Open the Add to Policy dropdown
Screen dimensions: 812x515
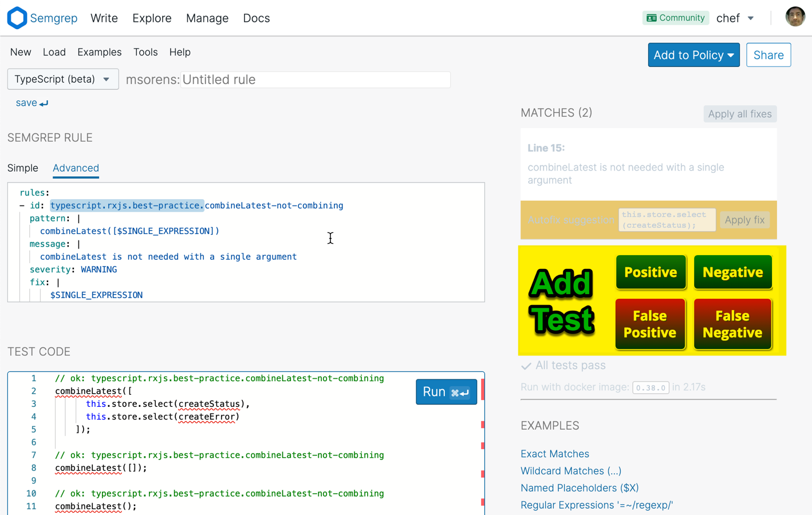(693, 55)
